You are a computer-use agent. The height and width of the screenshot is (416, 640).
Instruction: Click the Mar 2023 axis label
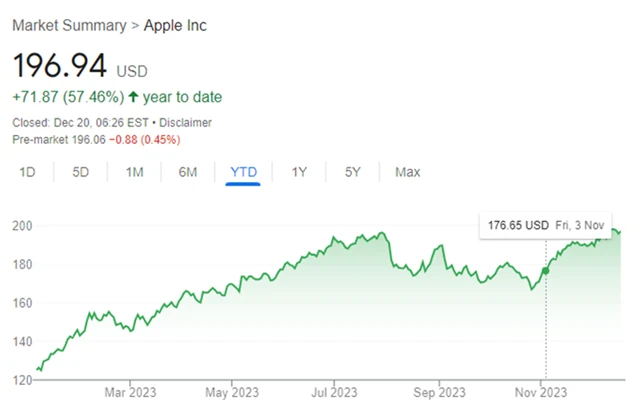pos(131,392)
